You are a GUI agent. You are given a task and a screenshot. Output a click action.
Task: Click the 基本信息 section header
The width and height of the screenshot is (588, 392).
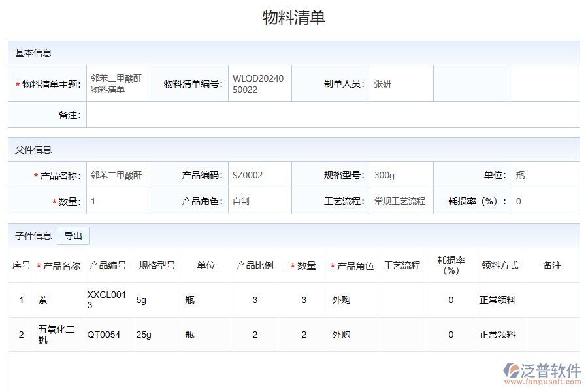click(x=33, y=53)
